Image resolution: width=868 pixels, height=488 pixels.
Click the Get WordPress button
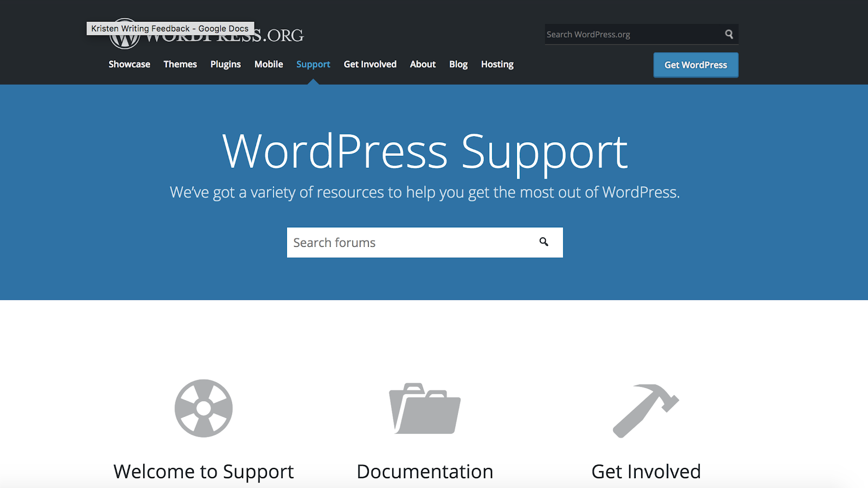tap(695, 65)
